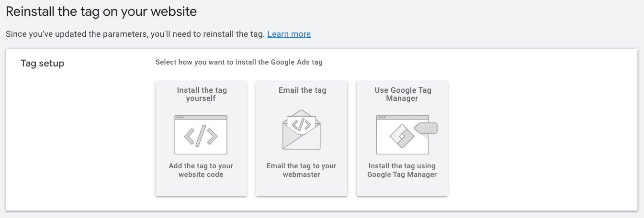Click the Google Tag Manager diamond logo
The image size is (644, 218).
coord(402,137)
